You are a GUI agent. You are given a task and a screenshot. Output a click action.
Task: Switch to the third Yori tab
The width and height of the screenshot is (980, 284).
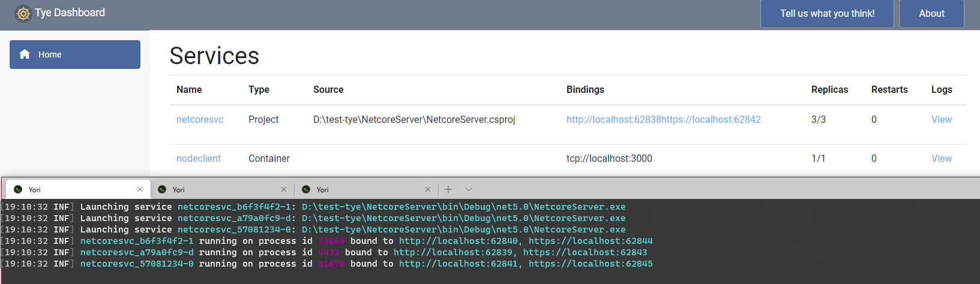point(360,189)
